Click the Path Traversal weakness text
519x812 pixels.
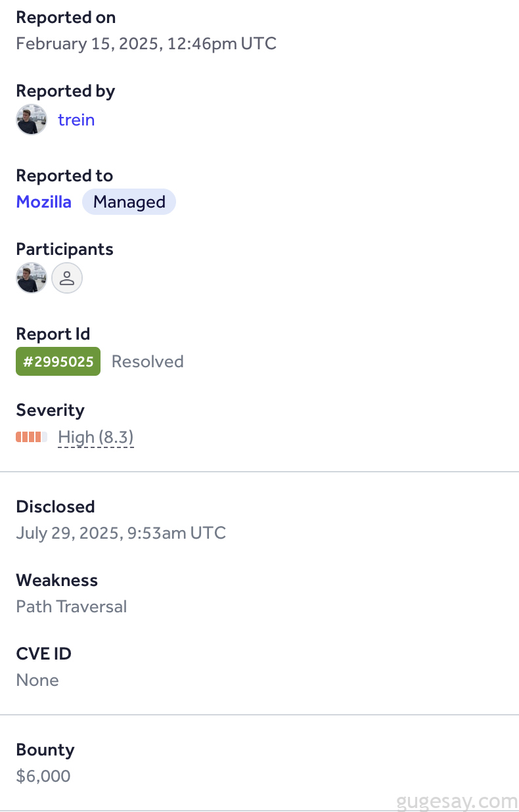(72, 606)
